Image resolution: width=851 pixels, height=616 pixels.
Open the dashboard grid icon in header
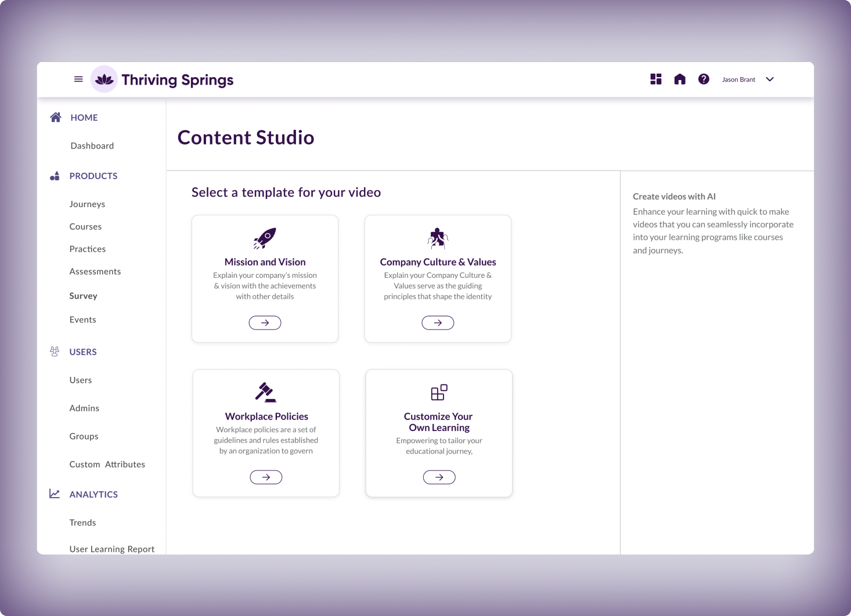coord(656,79)
